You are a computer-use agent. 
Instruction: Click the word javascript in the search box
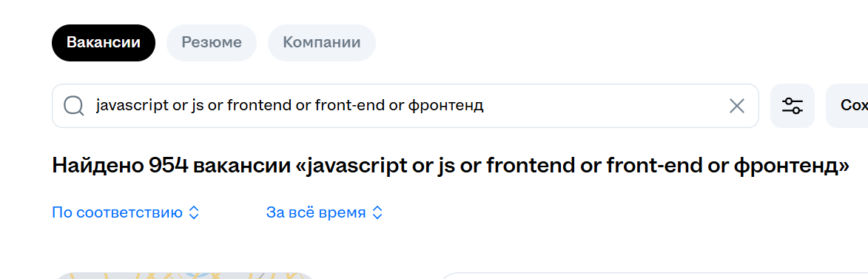(x=132, y=105)
